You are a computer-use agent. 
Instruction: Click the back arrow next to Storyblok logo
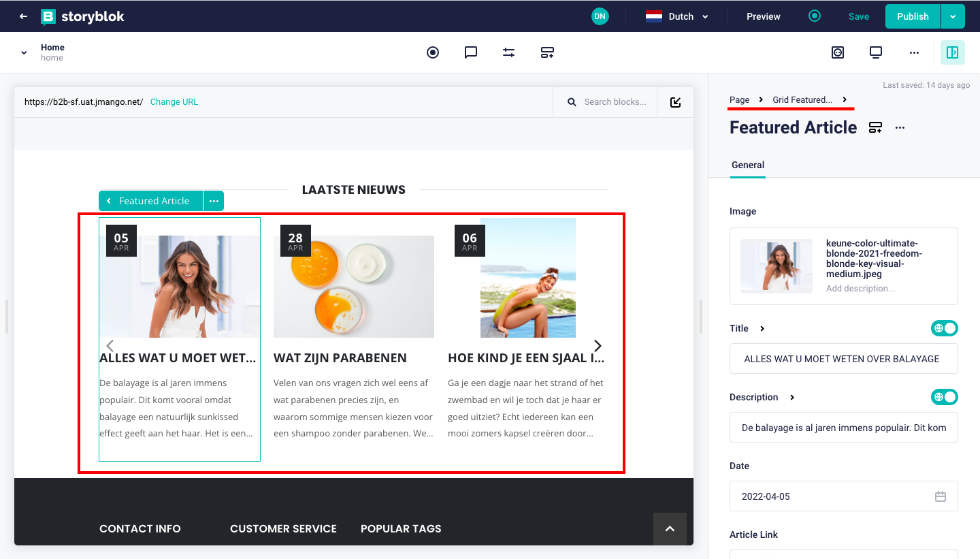[24, 16]
